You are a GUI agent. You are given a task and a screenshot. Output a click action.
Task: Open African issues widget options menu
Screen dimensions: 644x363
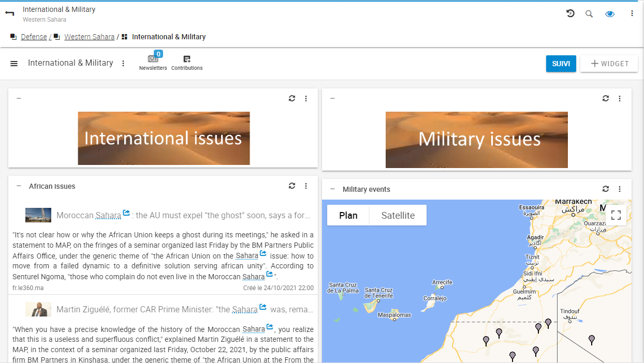[x=306, y=186]
